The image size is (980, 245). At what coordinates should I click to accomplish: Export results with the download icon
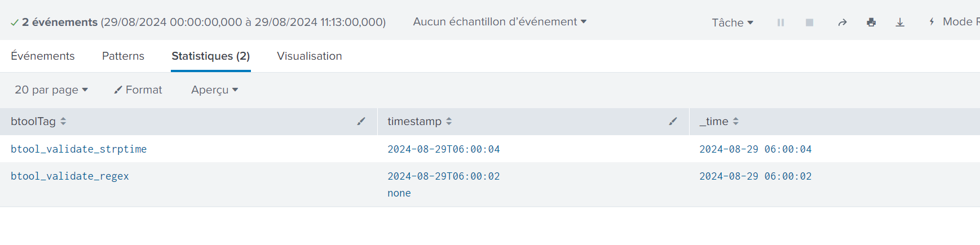(x=900, y=23)
